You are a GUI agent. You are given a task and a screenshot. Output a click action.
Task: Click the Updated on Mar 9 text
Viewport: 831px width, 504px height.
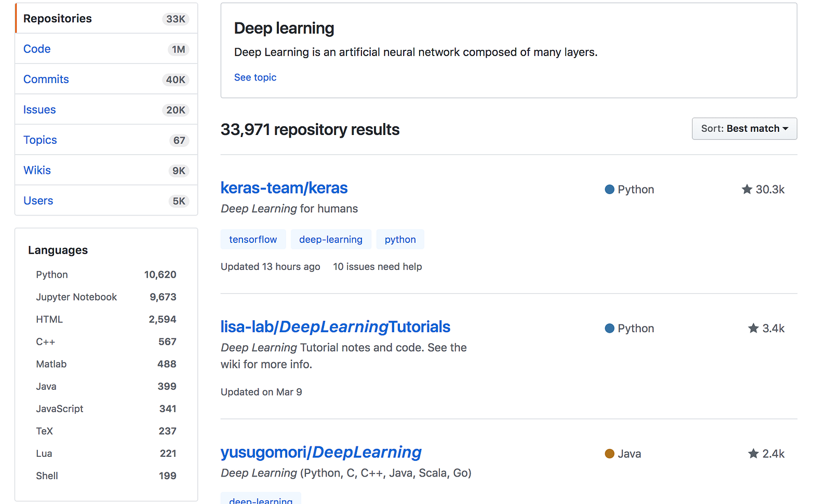pyautogui.click(x=261, y=392)
